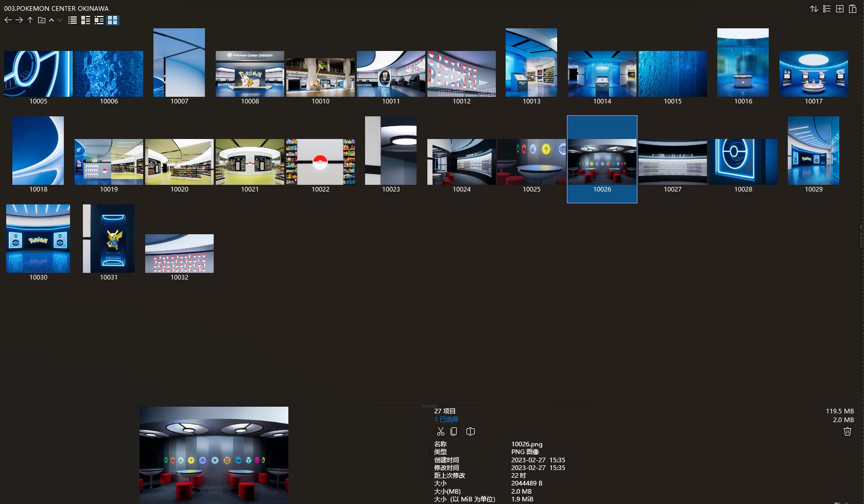
Task: Select thumbnail 10030
Action: click(38, 238)
